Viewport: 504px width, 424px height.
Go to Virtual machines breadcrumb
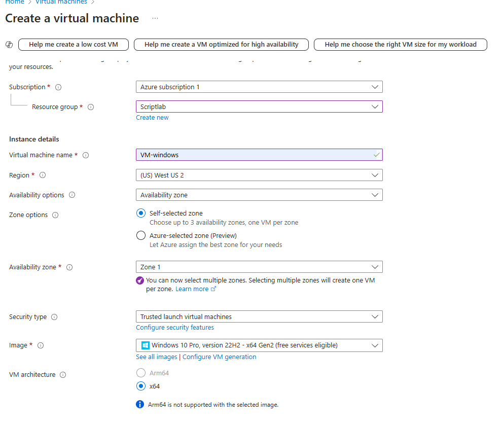pyautogui.click(x=61, y=3)
